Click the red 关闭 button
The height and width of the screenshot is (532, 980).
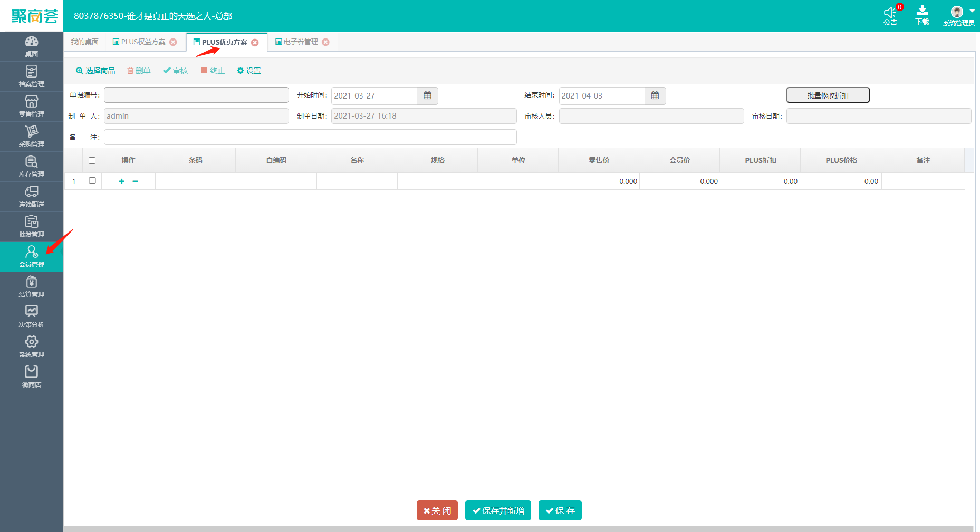pyautogui.click(x=437, y=510)
